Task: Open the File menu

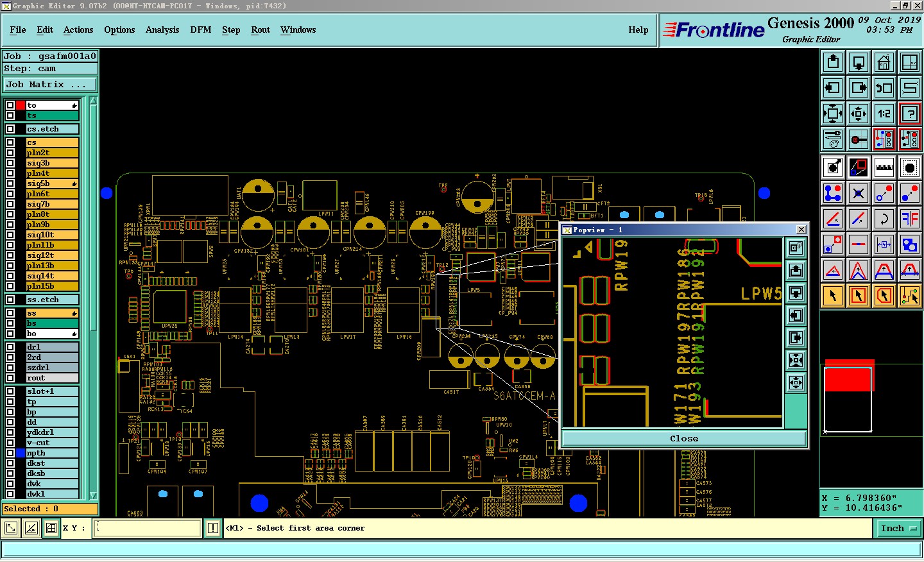Action: click(18, 30)
